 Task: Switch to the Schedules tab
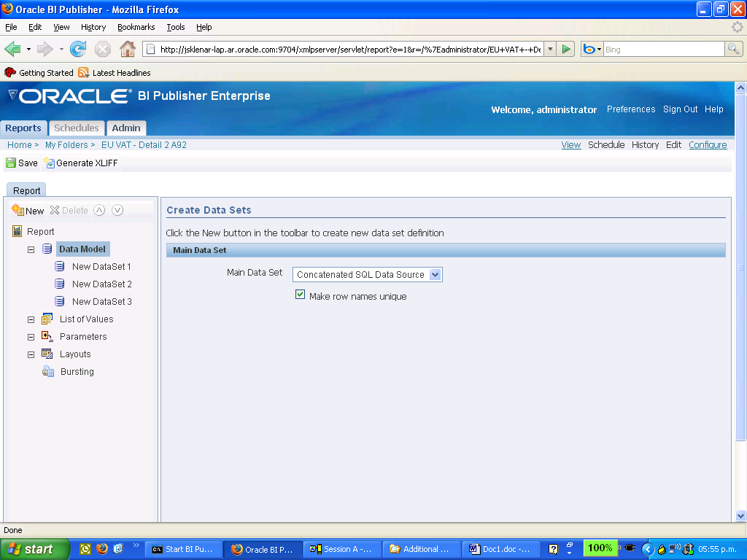coord(76,128)
